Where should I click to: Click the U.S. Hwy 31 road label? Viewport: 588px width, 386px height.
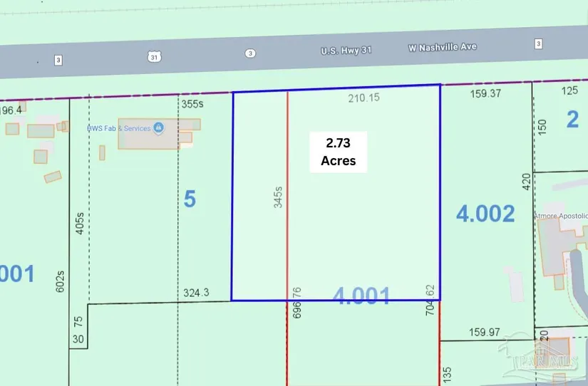tap(344, 51)
